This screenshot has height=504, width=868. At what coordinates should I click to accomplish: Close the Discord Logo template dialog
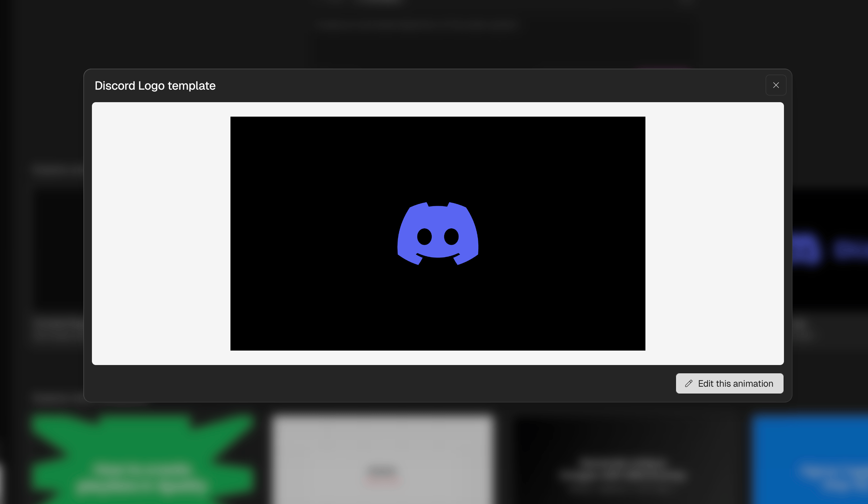pyautogui.click(x=776, y=85)
